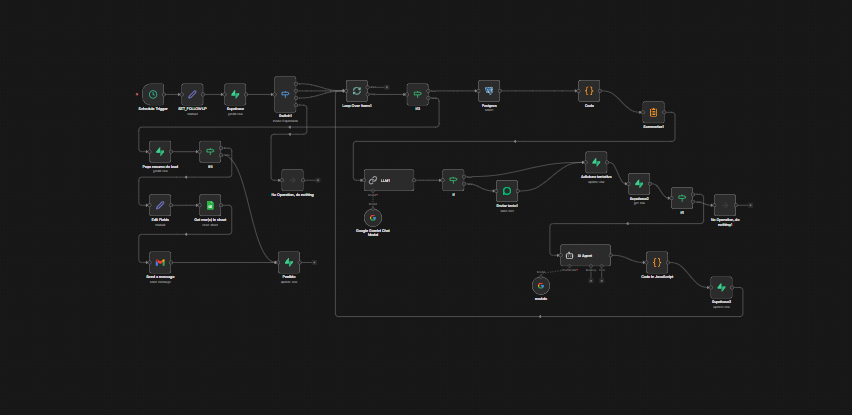Select the Loop Over Items1 node
This screenshot has width=852, height=415.
[357, 92]
